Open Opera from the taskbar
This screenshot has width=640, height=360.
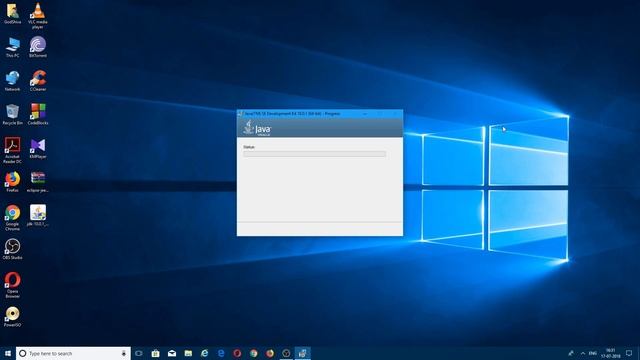[x=237, y=353]
